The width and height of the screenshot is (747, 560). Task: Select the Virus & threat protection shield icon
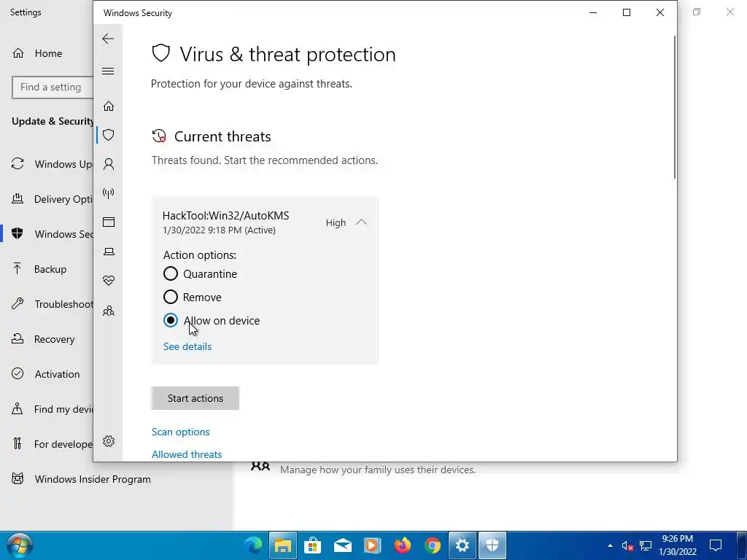click(109, 135)
